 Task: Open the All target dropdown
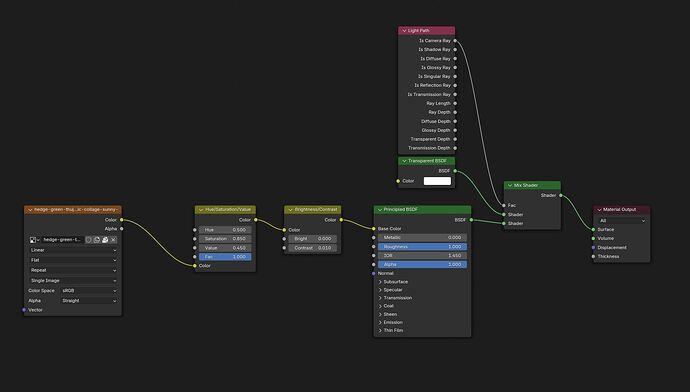[x=622, y=220]
